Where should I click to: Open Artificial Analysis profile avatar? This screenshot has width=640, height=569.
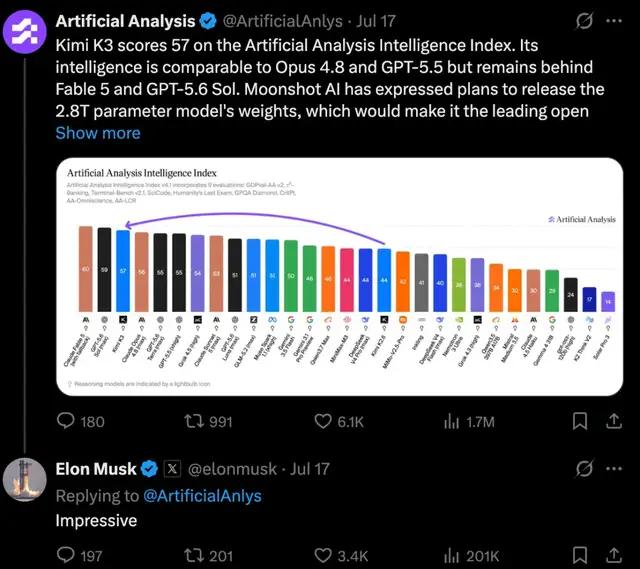coord(24,32)
